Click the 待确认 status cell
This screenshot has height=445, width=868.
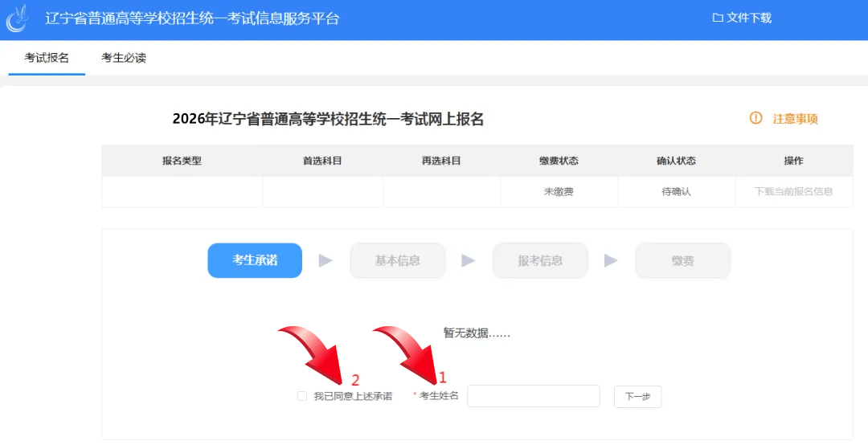click(676, 191)
